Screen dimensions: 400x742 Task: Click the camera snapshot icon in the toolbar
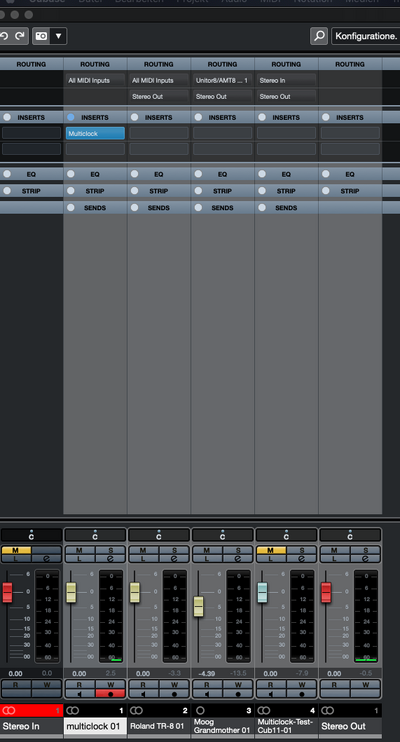point(41,36)
